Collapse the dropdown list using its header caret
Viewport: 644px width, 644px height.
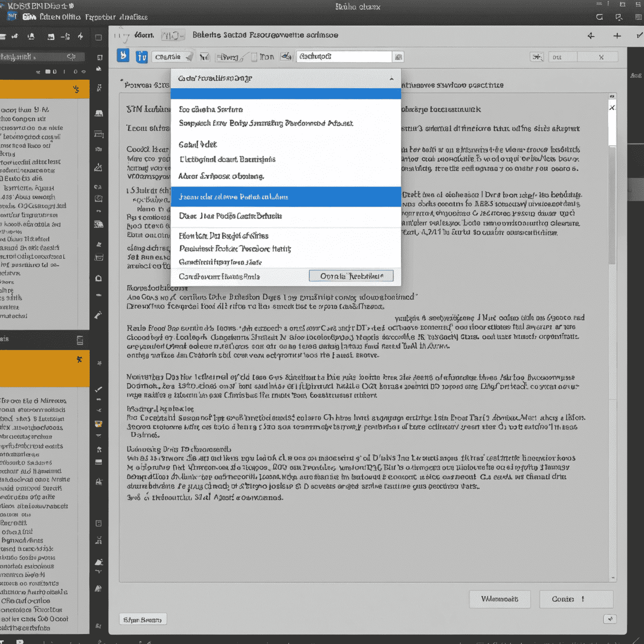click(x=391, y=79)
